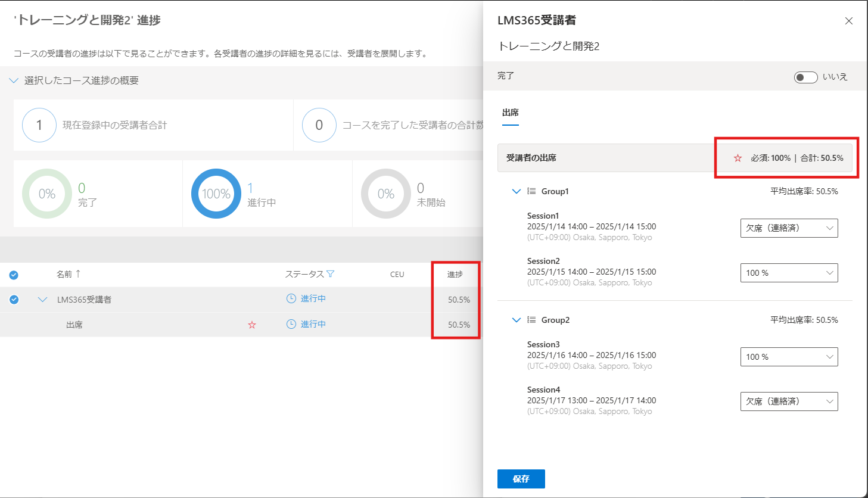Click the Session1 title text
868x498 pixels.
[x=543, y=216]
